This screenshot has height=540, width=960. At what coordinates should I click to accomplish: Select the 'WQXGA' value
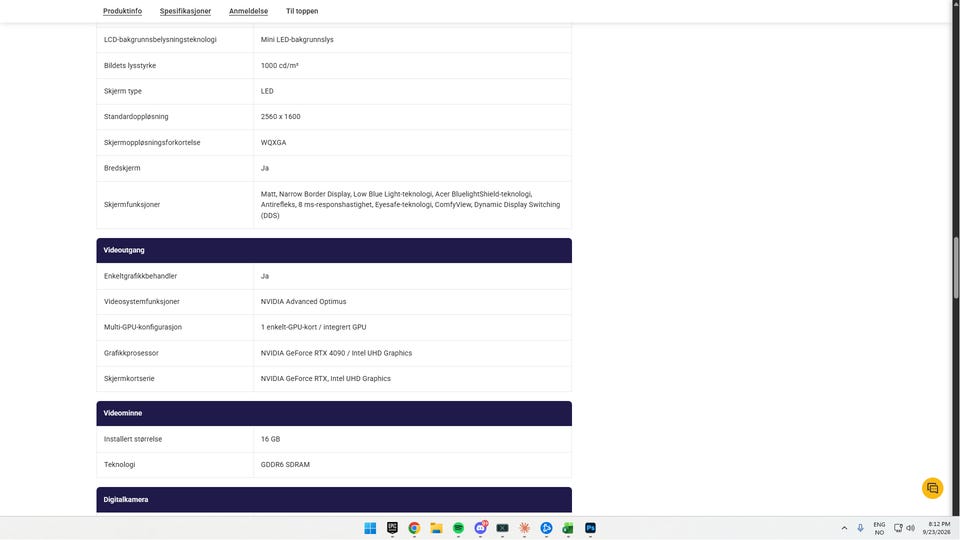[x=274, y=143]
